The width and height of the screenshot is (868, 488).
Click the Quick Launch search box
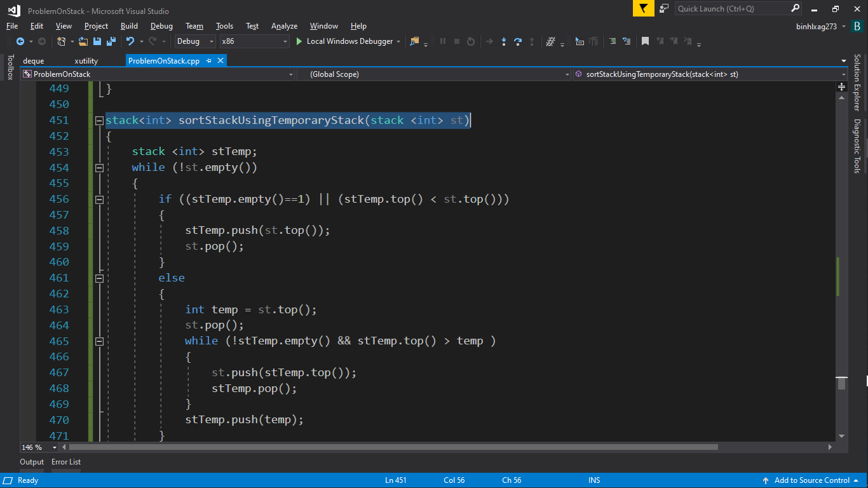731,8
